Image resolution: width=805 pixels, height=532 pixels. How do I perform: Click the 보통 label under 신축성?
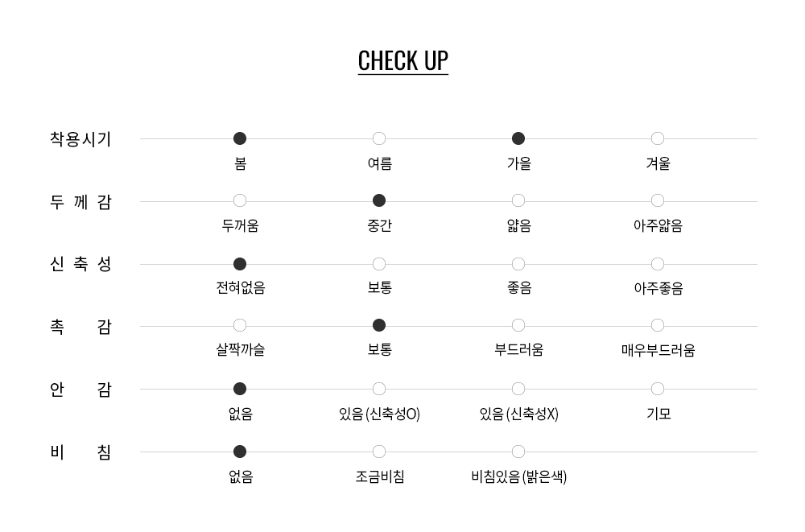click(x=379, y=287)
